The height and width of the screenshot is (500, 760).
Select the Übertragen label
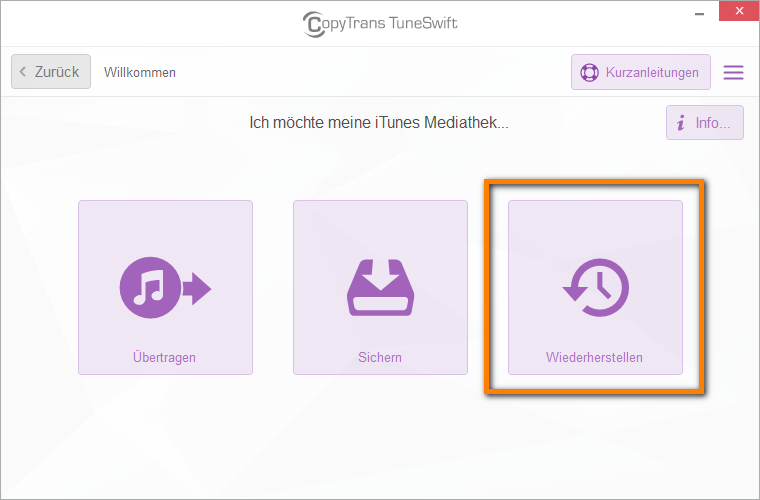click(164, 357)
